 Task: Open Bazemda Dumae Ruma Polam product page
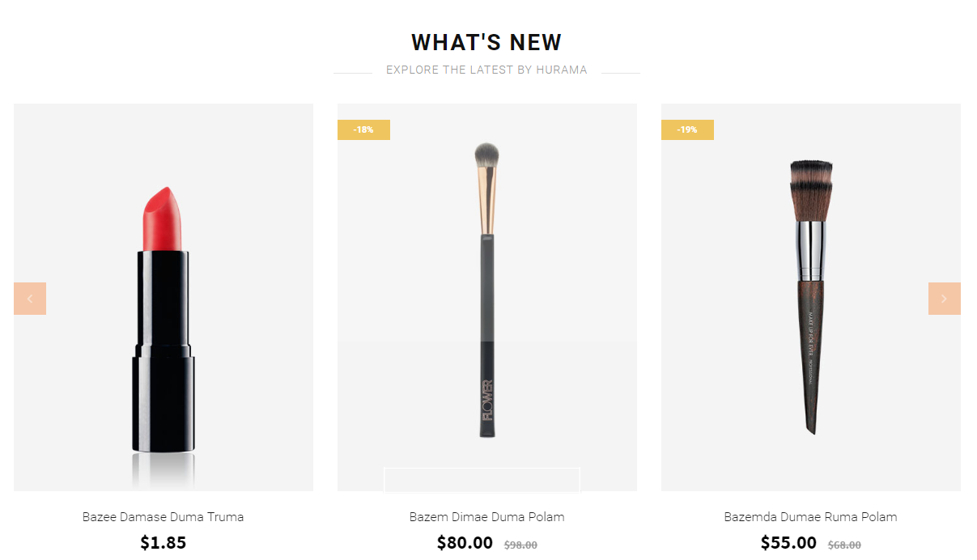[811, 516]
